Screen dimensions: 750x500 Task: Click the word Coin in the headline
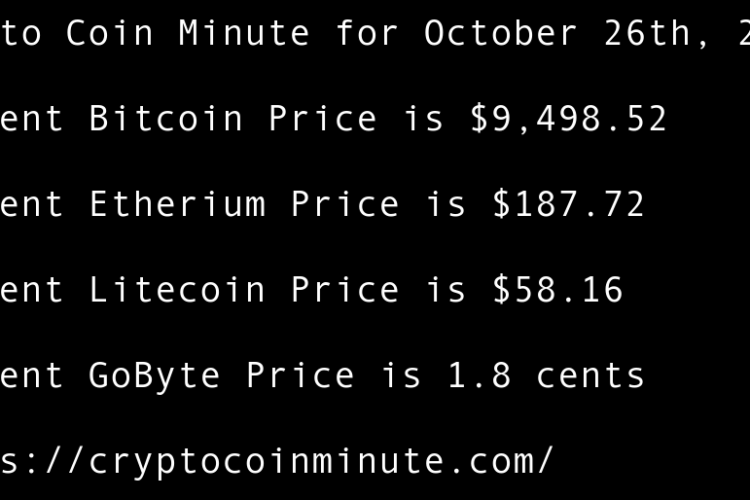point(110,33)
